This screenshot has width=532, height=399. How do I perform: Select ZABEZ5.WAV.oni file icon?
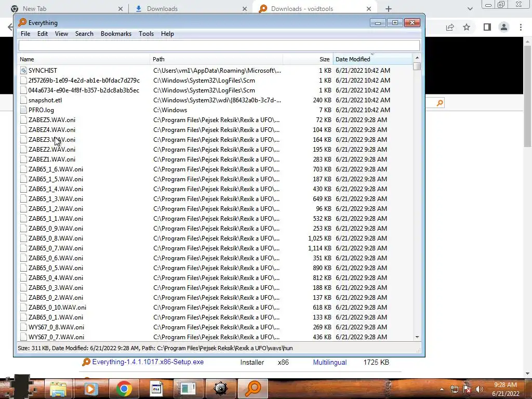tap(23, 120)
